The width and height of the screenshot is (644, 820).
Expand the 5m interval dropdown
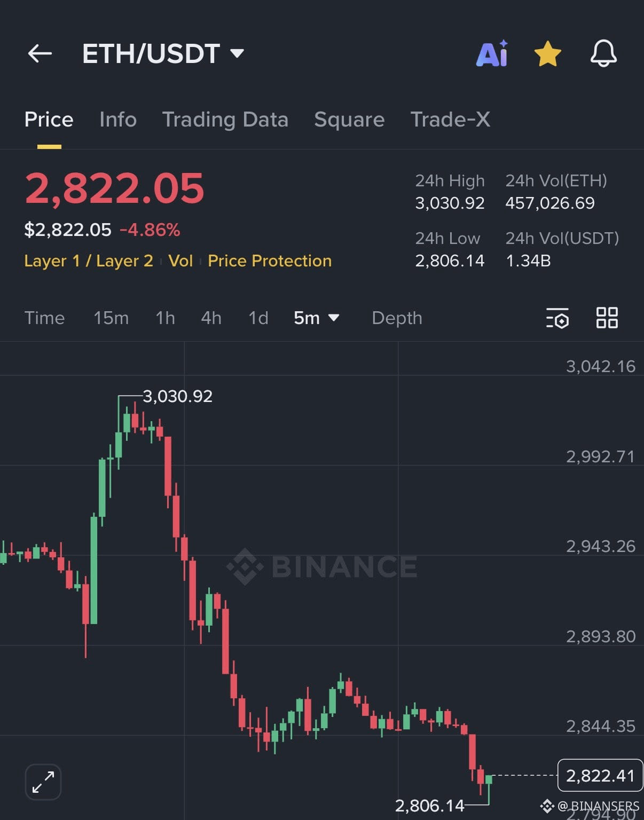317,318
